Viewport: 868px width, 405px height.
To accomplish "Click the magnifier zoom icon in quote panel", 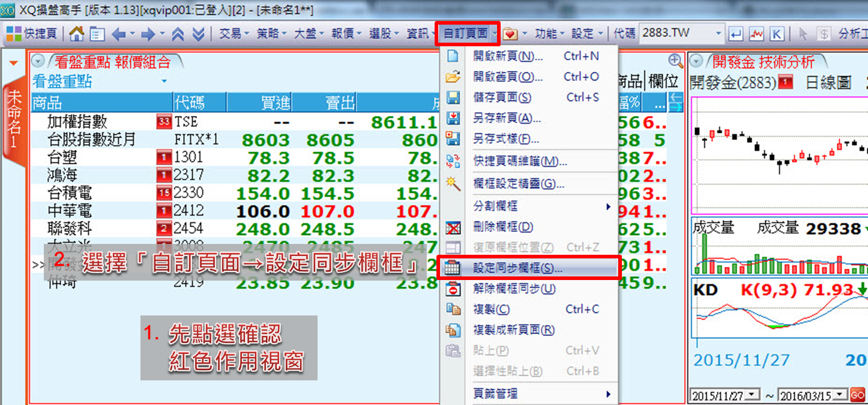I will 676,61.
